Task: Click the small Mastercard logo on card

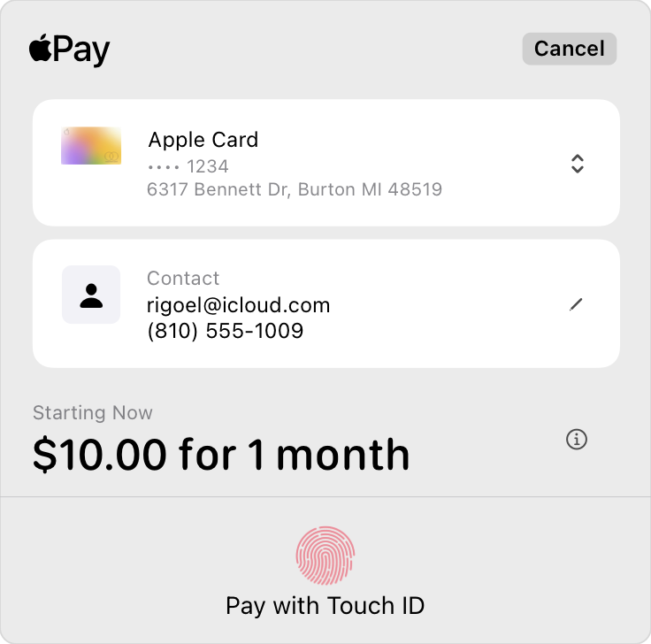Action: click(x=111, y=157)
